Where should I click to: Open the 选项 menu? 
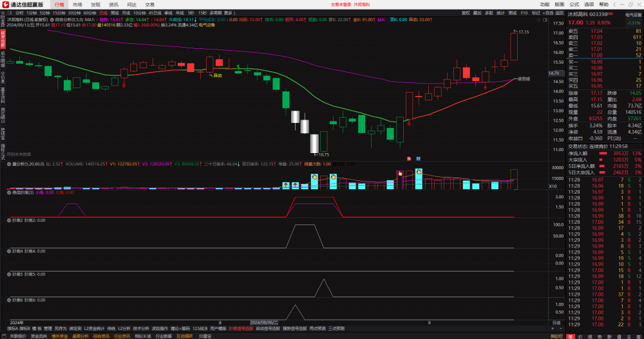coord(589,5)
